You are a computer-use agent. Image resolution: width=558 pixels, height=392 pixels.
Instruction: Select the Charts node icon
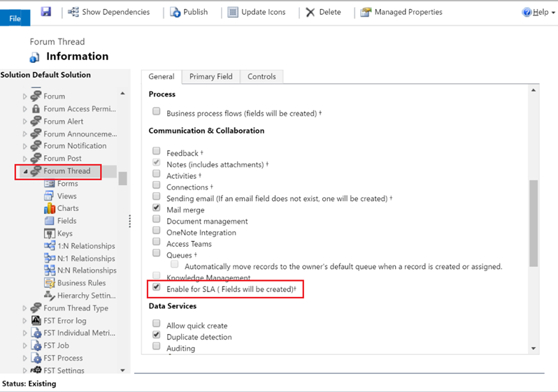point(50,208)
